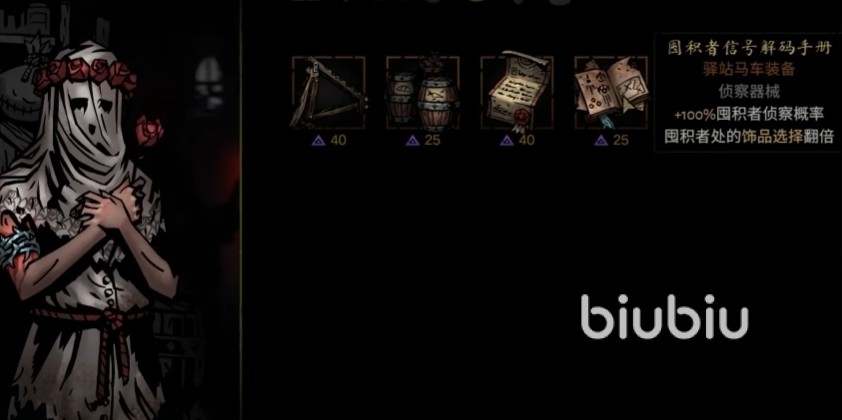842x420 pixels.
Task: Click the 25 price under the decoder book
Action: click(612, 140)
